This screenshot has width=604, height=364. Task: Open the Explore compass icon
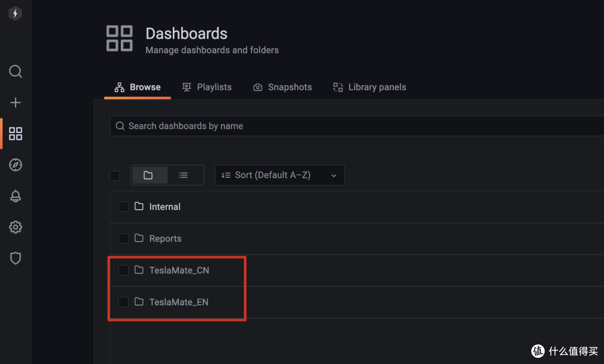(16, 165)
